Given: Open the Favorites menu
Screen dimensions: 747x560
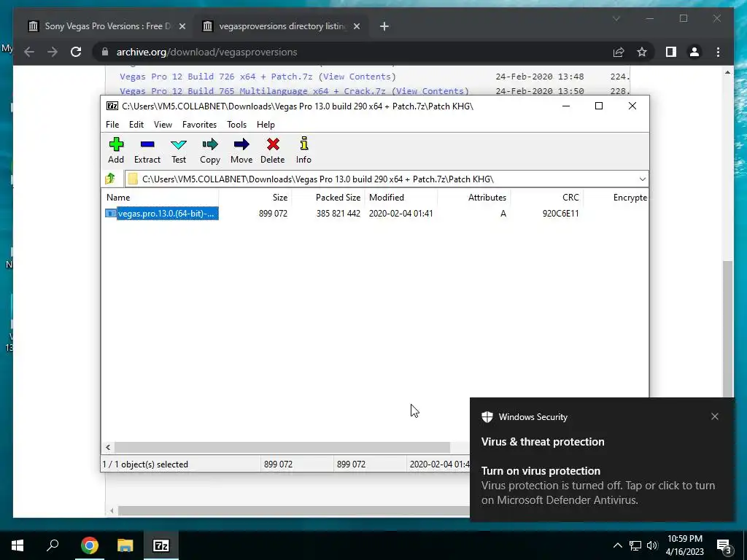Looking at the screenshot, I should [x=199, y=124].
